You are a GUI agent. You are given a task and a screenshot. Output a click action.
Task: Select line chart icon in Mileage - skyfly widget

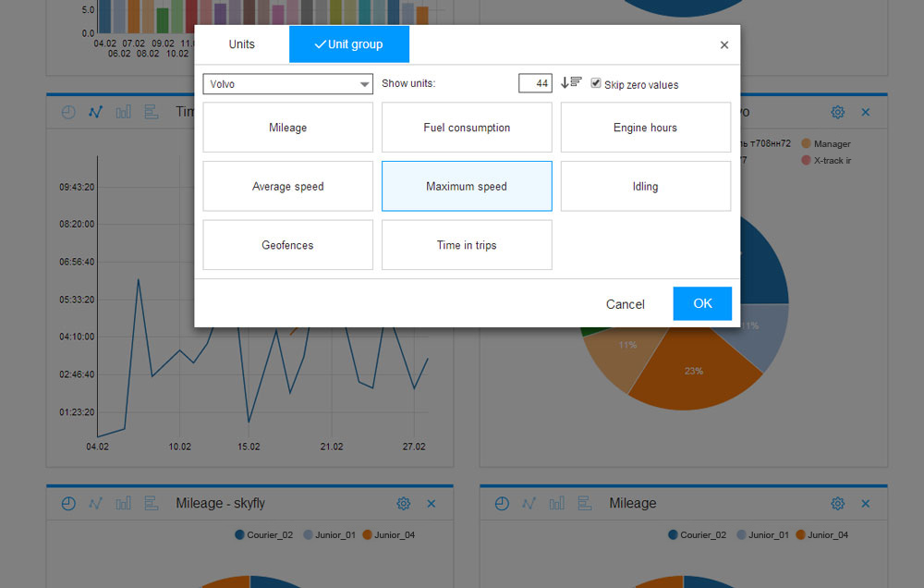click(95, 504)
